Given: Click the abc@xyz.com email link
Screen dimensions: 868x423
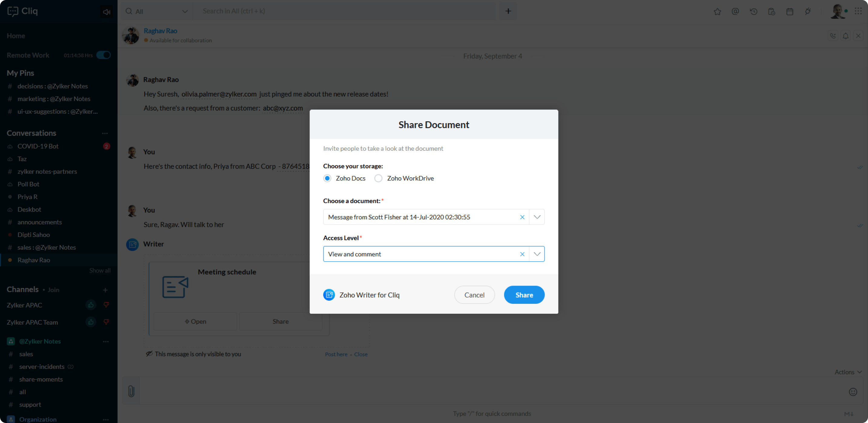Looking at the screenshot, I should coord(283,108).
